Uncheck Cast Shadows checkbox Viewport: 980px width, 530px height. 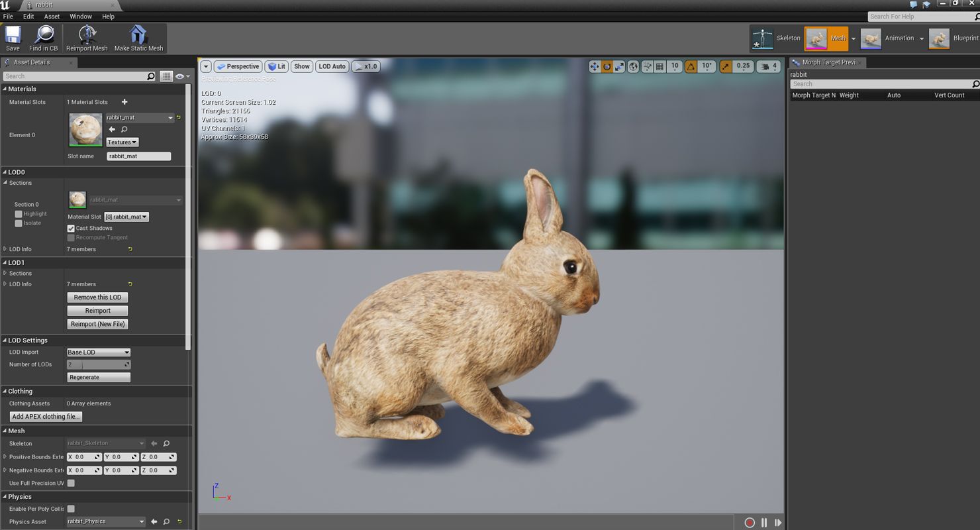pyautogui.click(x=71, y=228)
